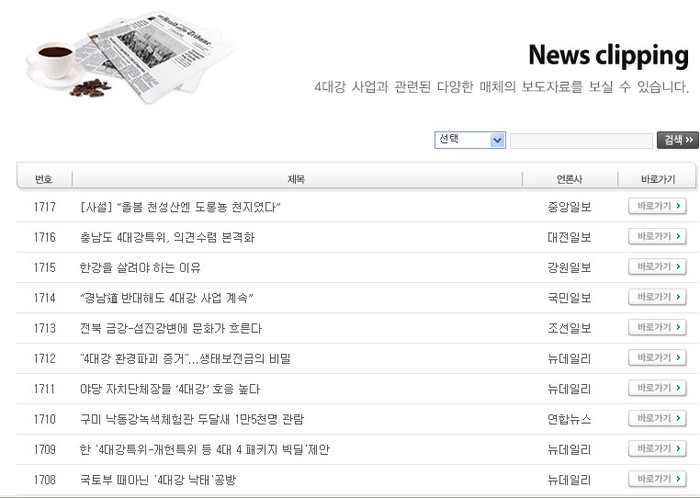Open 바로가기 for article 1711

pos(657,388)
